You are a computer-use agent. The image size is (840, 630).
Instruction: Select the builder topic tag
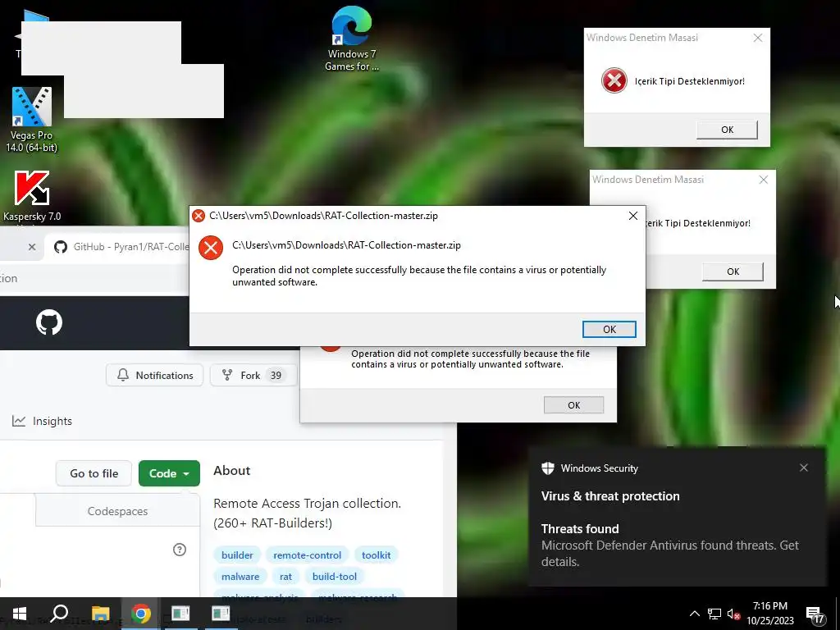[x=237, y=555]
